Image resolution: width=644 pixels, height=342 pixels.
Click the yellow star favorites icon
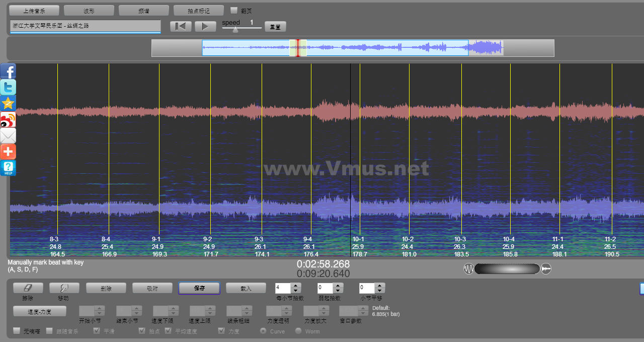click(x=8, y=103)
